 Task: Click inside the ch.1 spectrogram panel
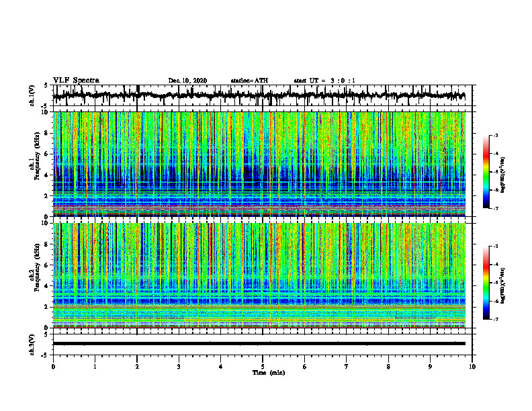click(x=259, y=164)
